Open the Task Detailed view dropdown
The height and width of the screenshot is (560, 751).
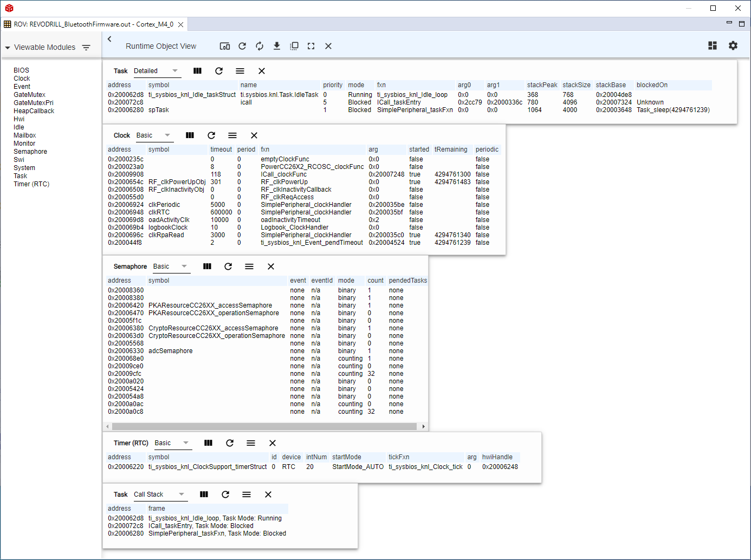click(x=174, y=71)
